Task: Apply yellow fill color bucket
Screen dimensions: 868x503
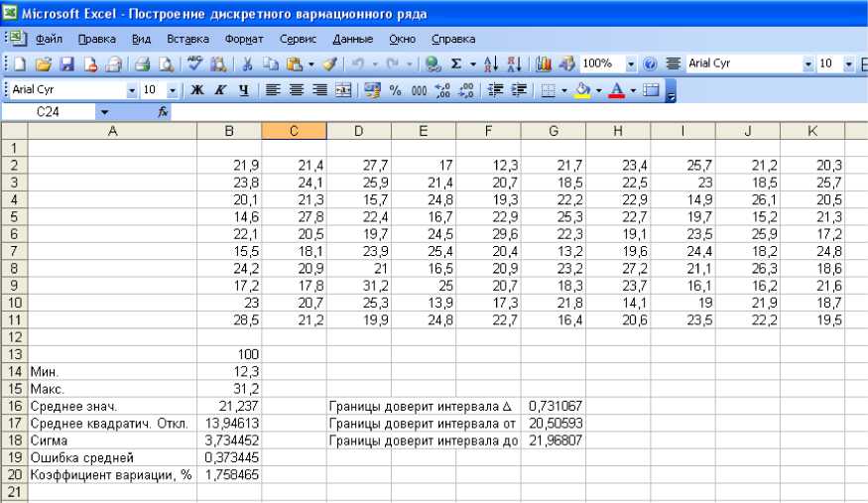Action: coord(582,89)
